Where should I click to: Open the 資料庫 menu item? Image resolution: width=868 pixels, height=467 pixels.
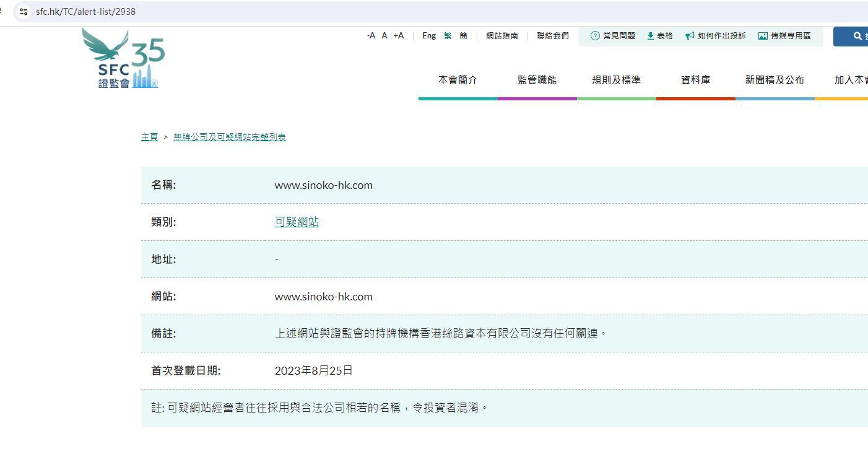[695, 80]
